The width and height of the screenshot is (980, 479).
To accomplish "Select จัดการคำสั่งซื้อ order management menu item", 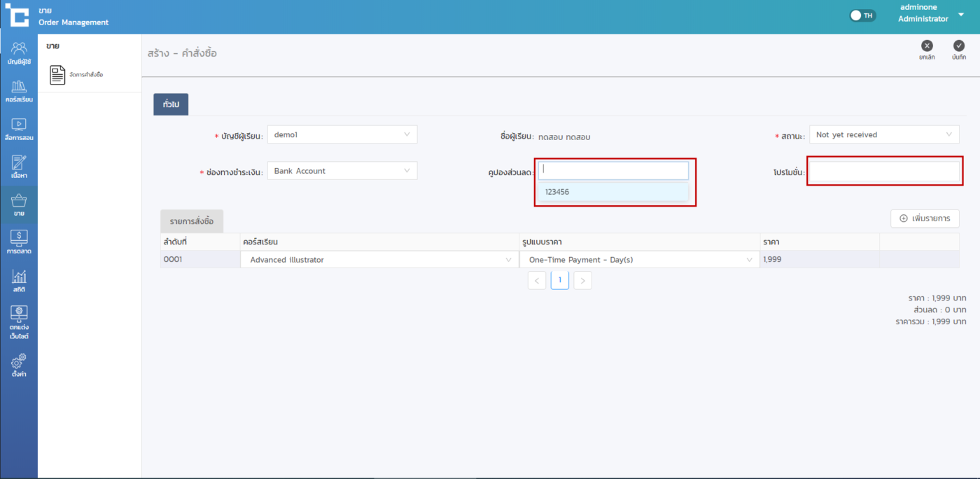I will [77, 74].
